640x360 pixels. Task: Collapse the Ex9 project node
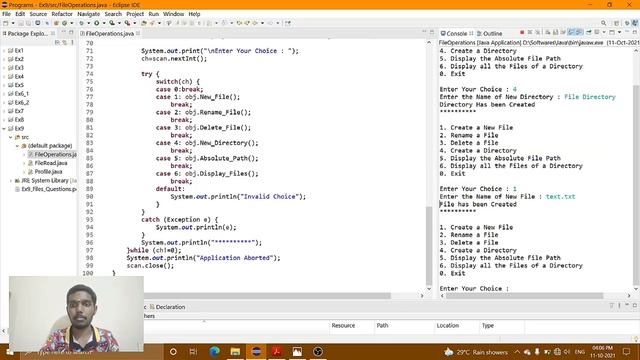click(x=4, y=129)
